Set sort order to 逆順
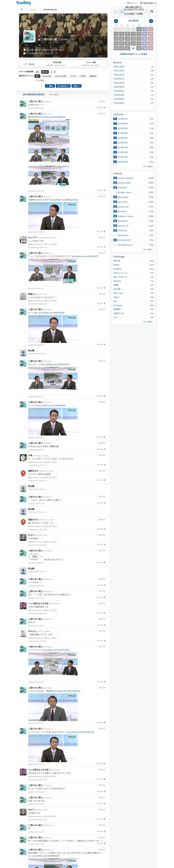 [38, 72]
